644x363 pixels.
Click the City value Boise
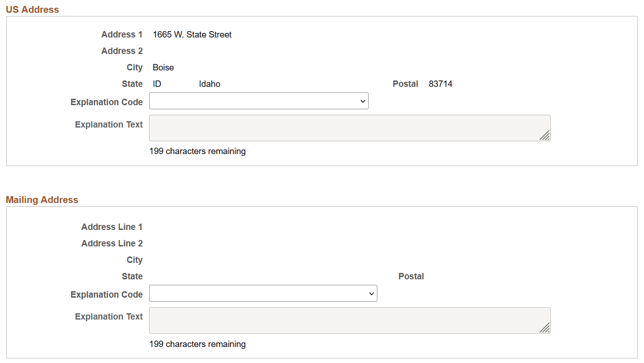[x=163, y=67]
